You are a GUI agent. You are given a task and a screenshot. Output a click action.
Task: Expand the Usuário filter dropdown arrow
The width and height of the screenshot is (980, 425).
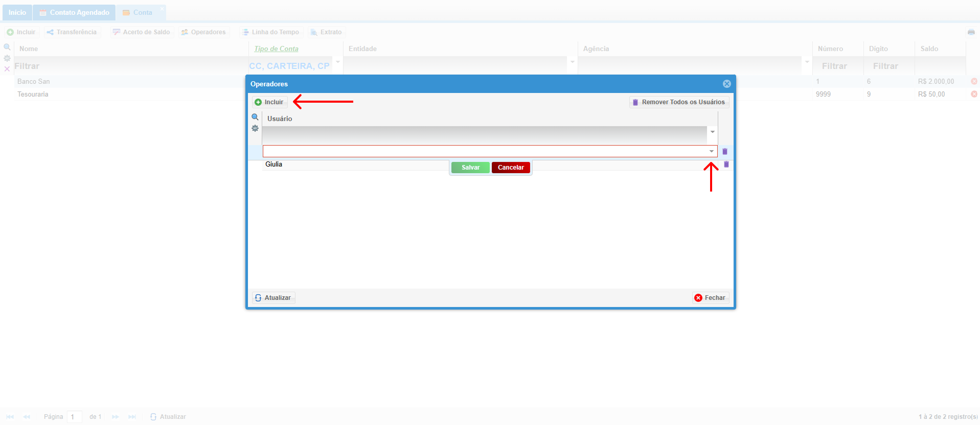pos(713,132)
